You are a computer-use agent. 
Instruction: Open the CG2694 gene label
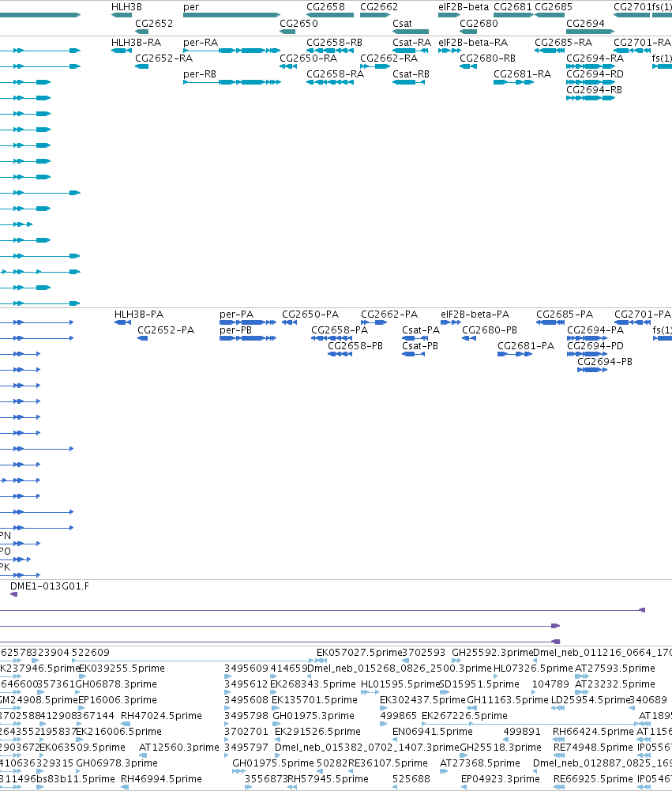585,23
